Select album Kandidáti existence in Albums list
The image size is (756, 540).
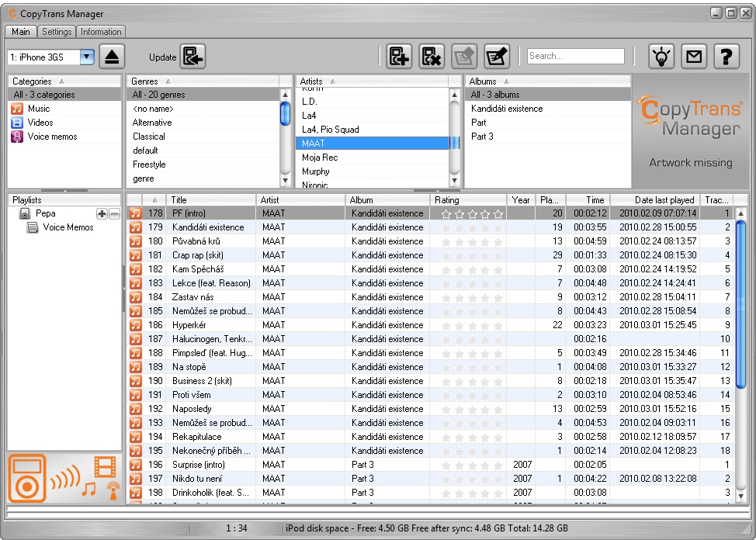coord(548,109)
